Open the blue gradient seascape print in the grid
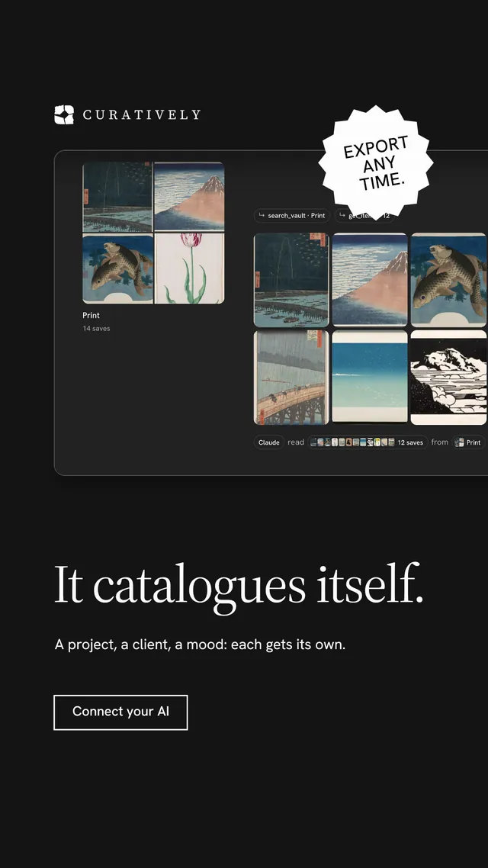 (370, 378)
